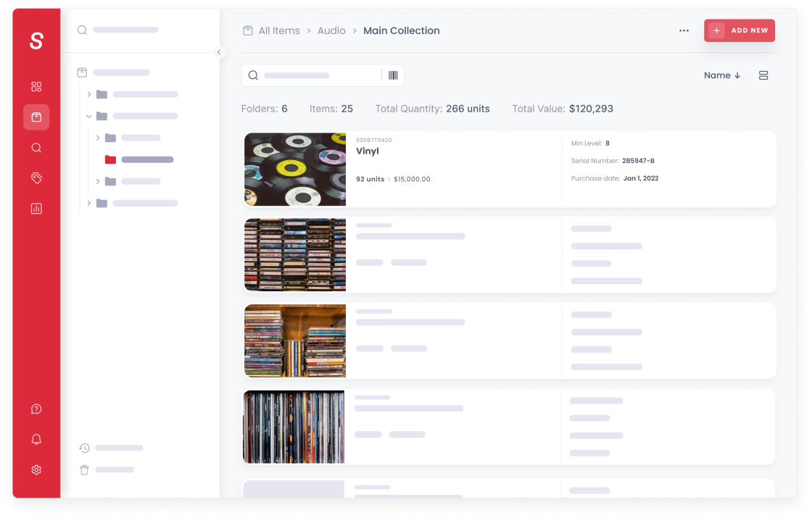The width and height of the screenshot is (812, 518).
Task: Open the cassette tapes thumbnail
Action: (295, 254)
